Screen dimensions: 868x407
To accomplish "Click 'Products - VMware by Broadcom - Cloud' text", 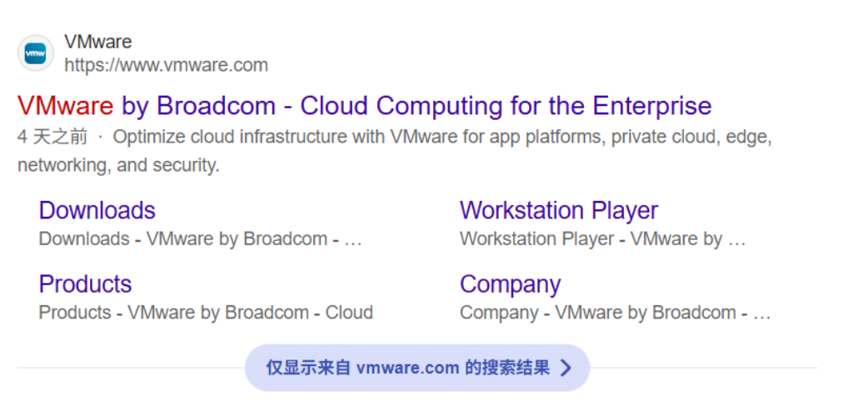I will click(205, 313).
